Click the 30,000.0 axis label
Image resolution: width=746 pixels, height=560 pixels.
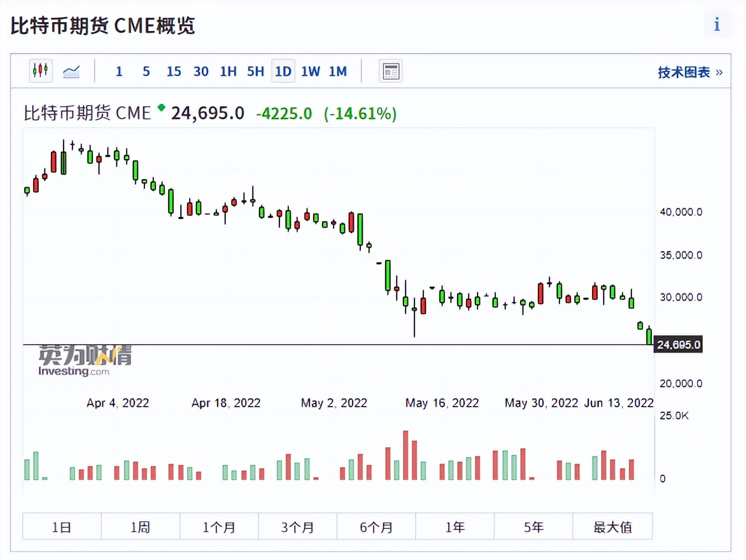[x=681, y=297]
